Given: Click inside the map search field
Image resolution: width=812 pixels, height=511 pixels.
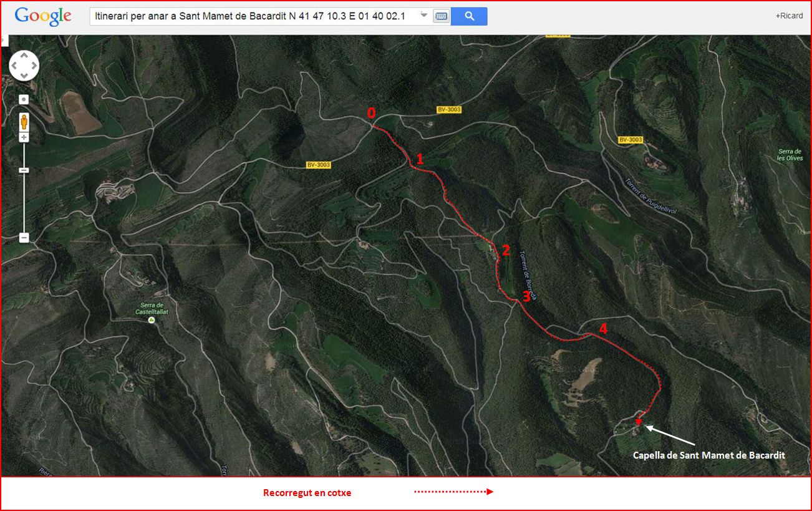Looking at the screenshot, I should tap(249, 16).
